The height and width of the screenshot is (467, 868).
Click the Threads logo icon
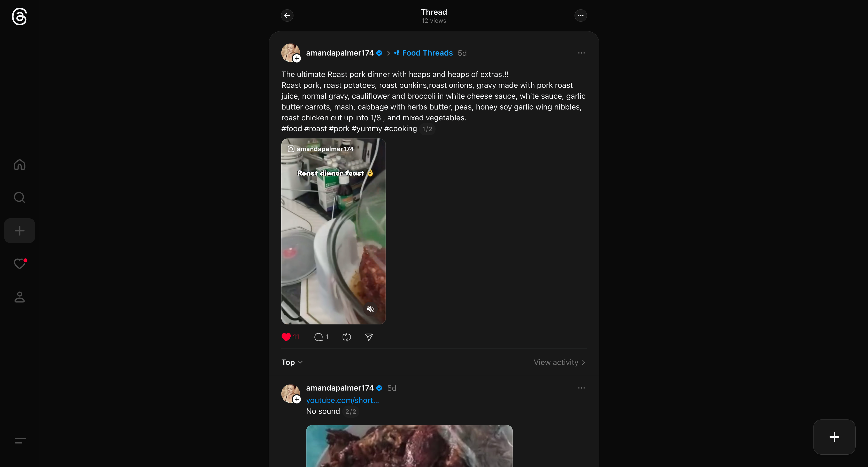point(19,17)
